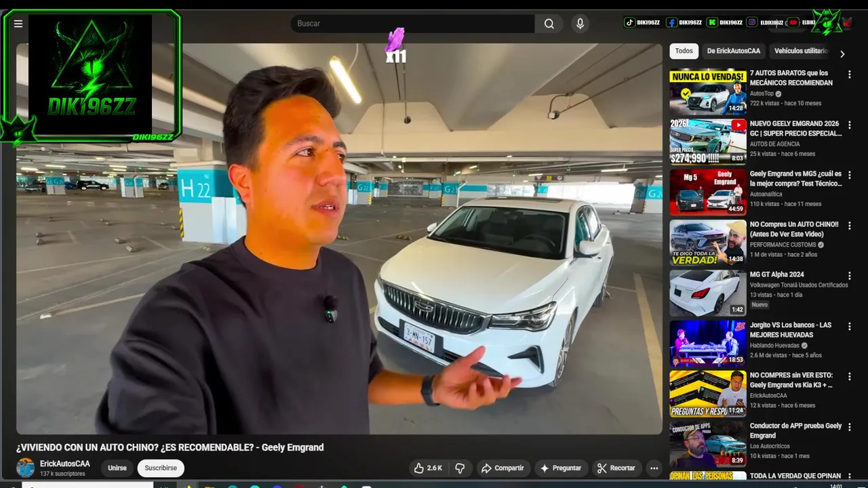Dislike the video with thumbs down
This screenshot has height=488, width=868.
(x=460, y=468)
